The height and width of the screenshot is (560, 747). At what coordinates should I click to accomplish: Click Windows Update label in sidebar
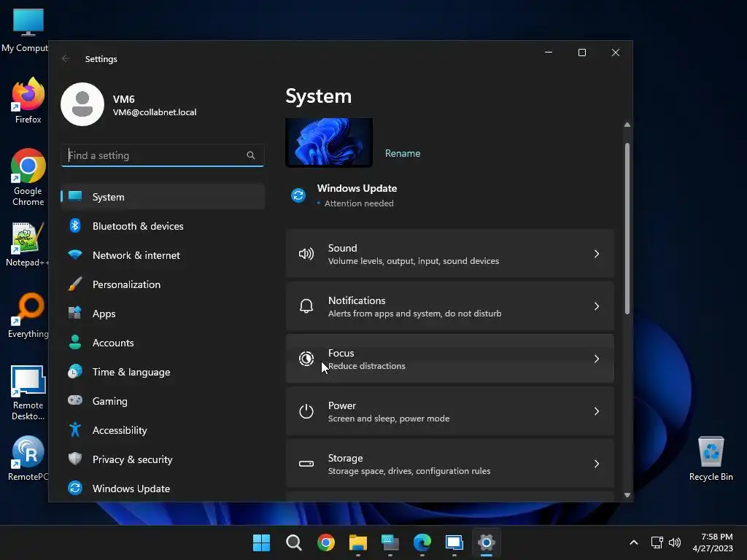point(131,489)
